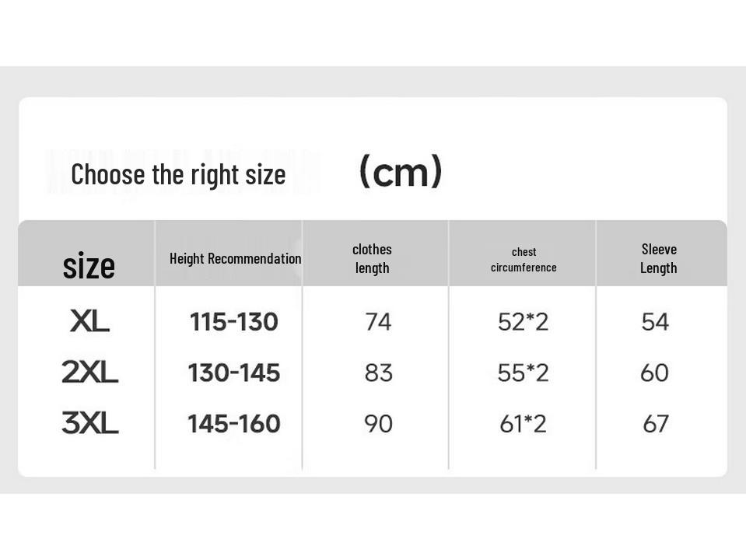Click the 61*2 chest circumference cell
This screenshot has height=560, width=746.
(523, 423)
